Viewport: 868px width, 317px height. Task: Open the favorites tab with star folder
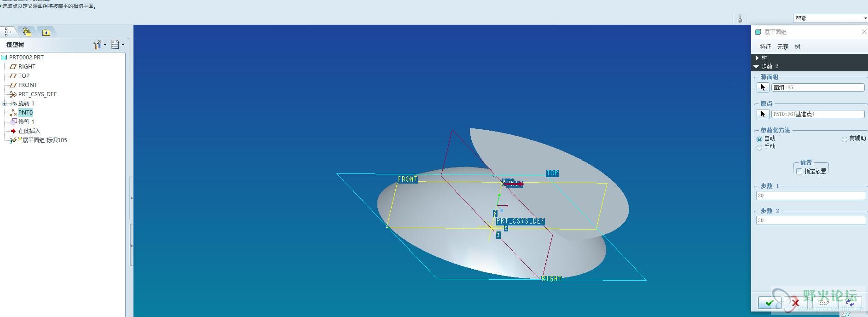pos(46,32)
